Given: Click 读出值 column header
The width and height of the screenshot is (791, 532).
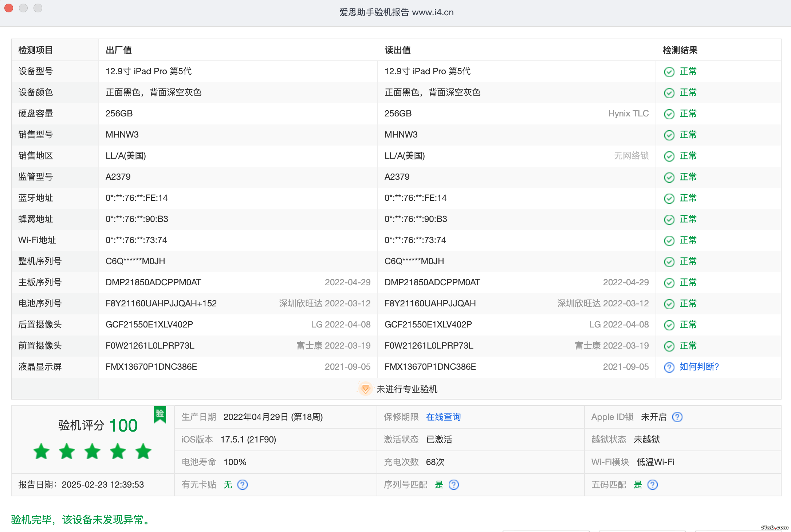Looking at the screenshot, I should (397, 50).
